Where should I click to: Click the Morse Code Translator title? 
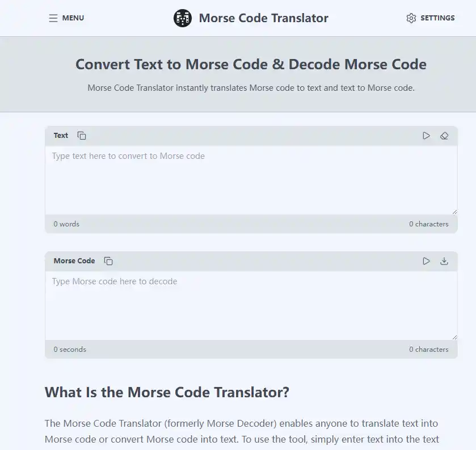click(263, 18)
